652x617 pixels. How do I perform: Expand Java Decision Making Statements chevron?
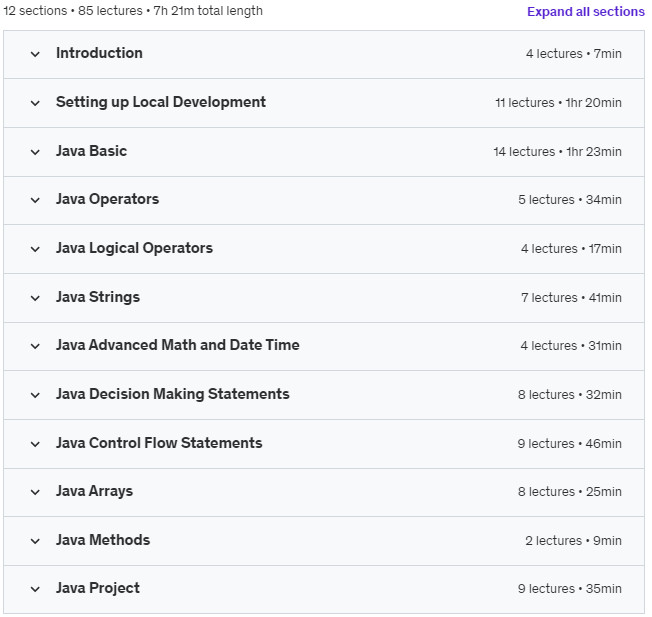point(35,395)
